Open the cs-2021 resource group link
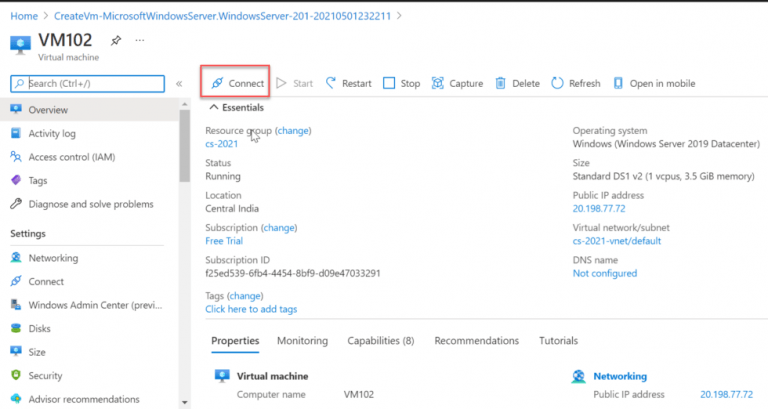768x409 pixels. click(x=222, y=144)
